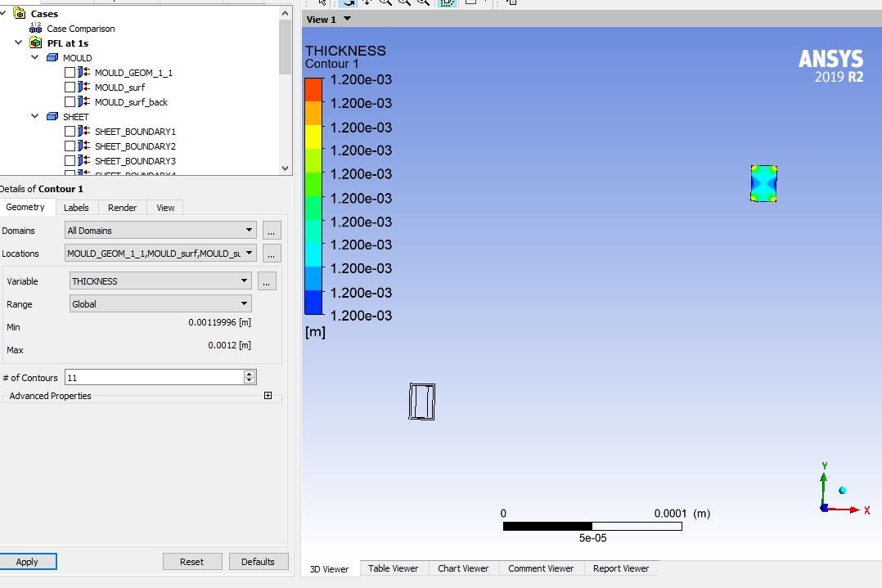882x588 pixels.
Task: Click the # of Contours input field
Action: 154,377
